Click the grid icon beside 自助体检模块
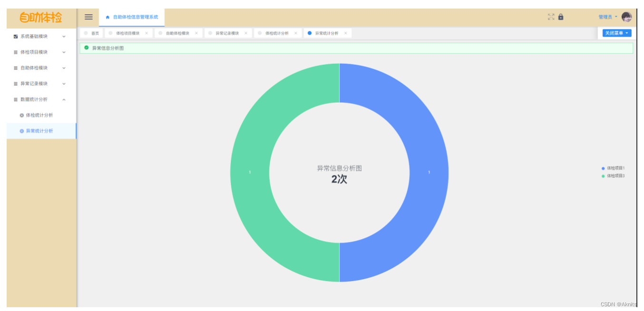The width and height of the screenshot is (644, 311). coord(16,68)
